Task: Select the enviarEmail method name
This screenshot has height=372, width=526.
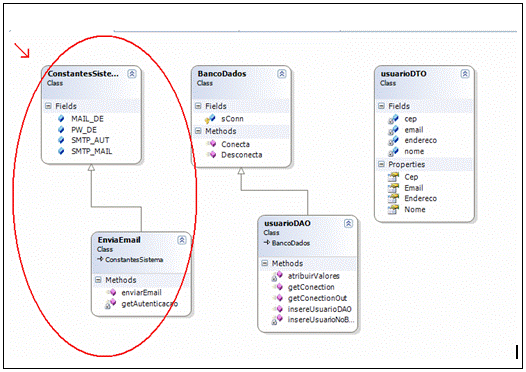Action: [x=141, y=293]
